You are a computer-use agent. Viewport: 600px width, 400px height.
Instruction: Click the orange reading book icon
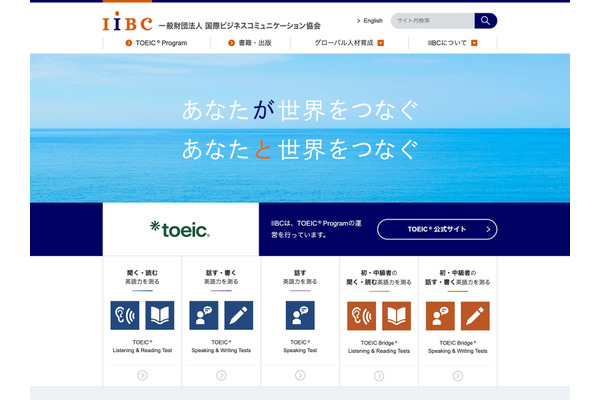pos(396,316)
